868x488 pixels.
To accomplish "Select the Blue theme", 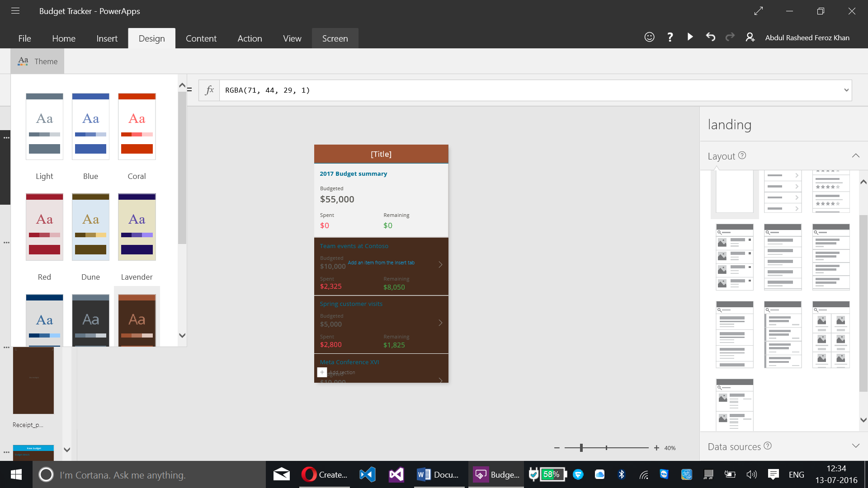I will click(x=90, y=127).
